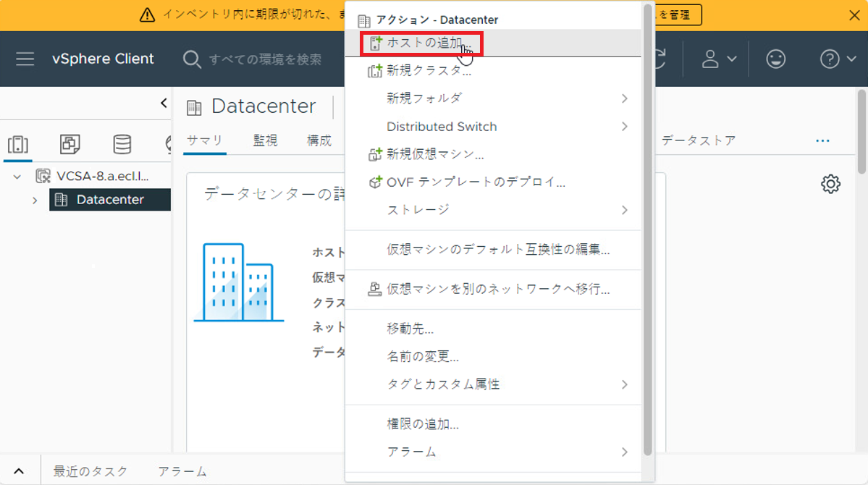This screenshot has width=868, height=485.
Task: Open the hamburger navigation menu
Action: [25, 59]
